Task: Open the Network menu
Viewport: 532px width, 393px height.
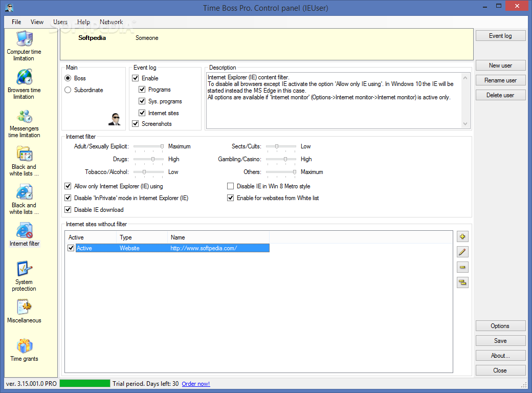Action: pyautogui.click(x=112, y=22)
